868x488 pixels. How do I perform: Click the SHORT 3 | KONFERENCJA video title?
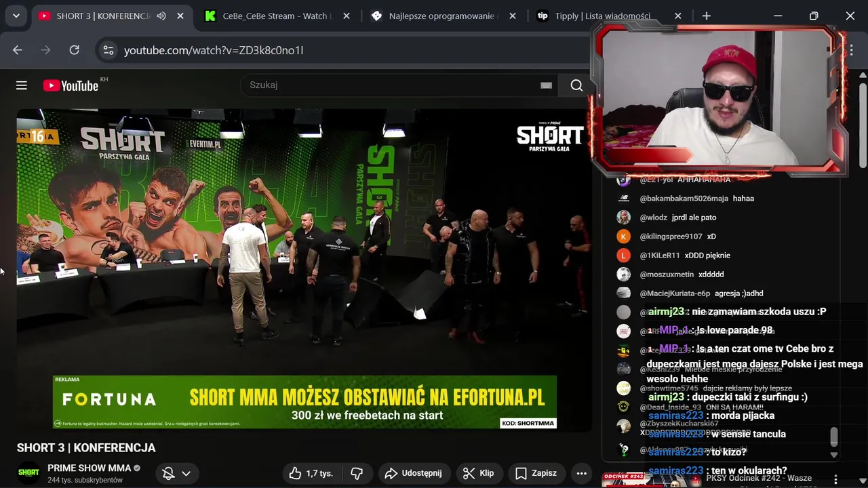pos(86,448)
